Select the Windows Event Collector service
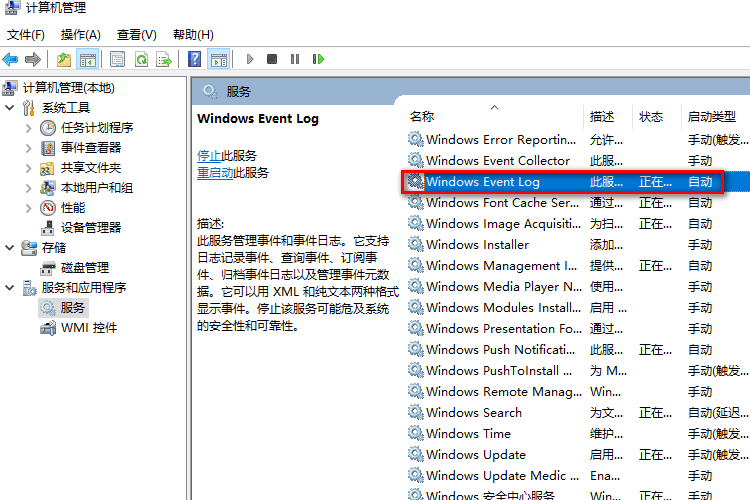 coord(577,161)
